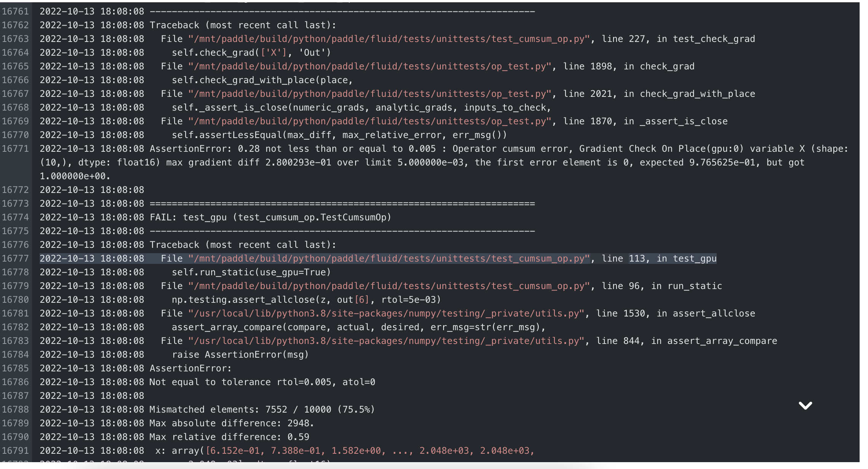Click line number 16771
The width and height of the screenshot is (868, 469).
pyautogui.click(x=15, y=149)
